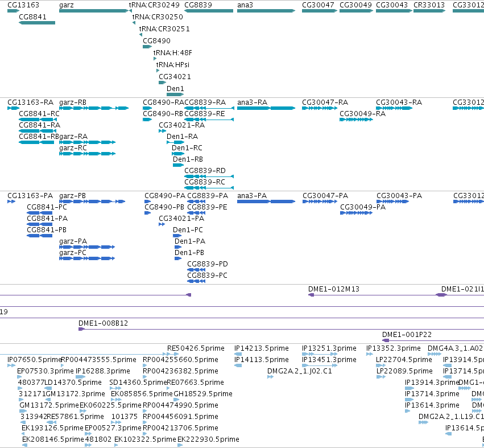Select RP004255660.5prime EST label
This screenshot has width=484, height=448.
coord(180,360)
